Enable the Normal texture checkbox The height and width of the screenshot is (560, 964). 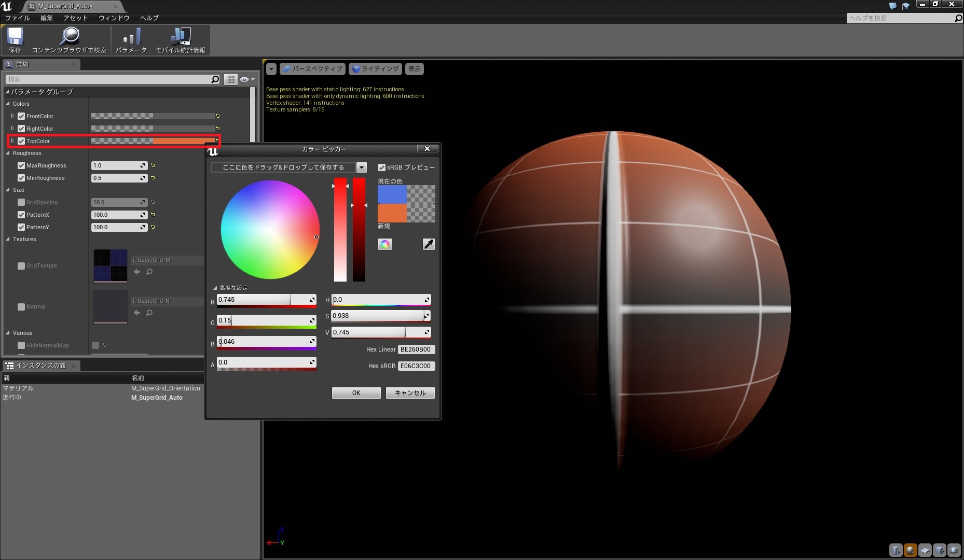(x=21, y=306)
